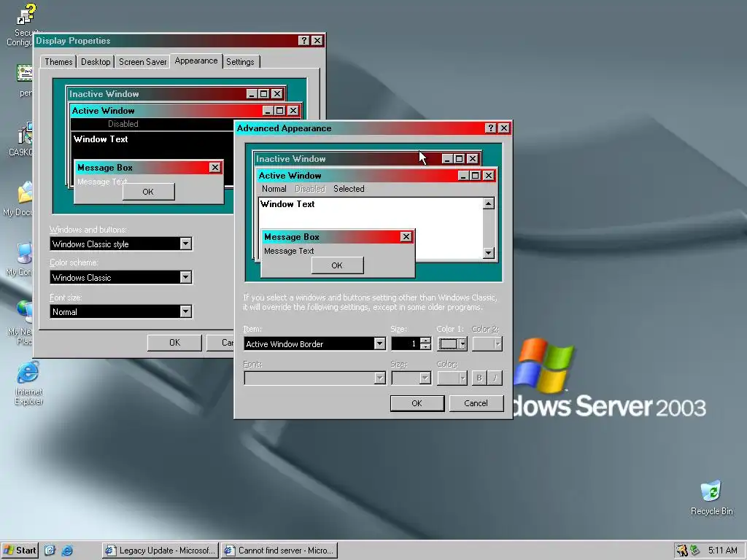747x560 pixels.
Task: Click the Active Window title in advanced preview
Action: tap(290, 176)
